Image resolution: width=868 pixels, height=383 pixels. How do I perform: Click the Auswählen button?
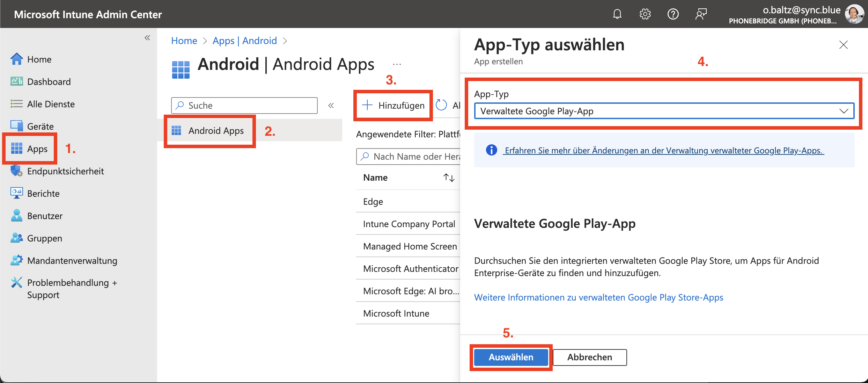point(511,357)
